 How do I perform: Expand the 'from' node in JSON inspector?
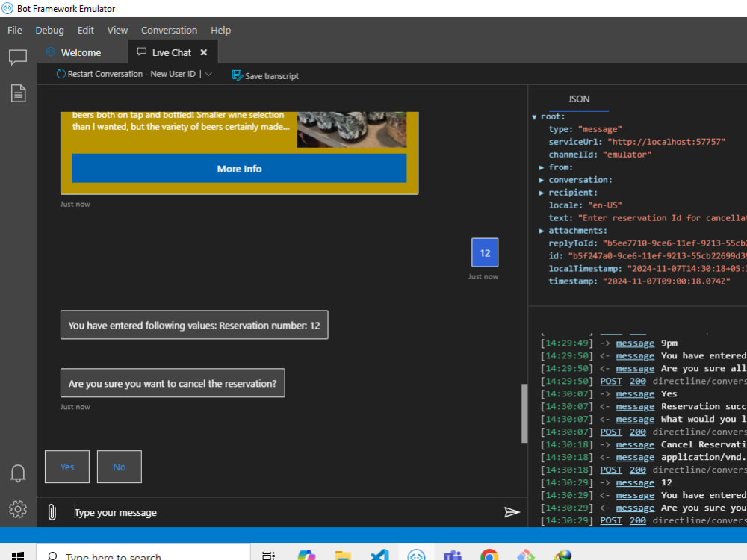[542, 167]
